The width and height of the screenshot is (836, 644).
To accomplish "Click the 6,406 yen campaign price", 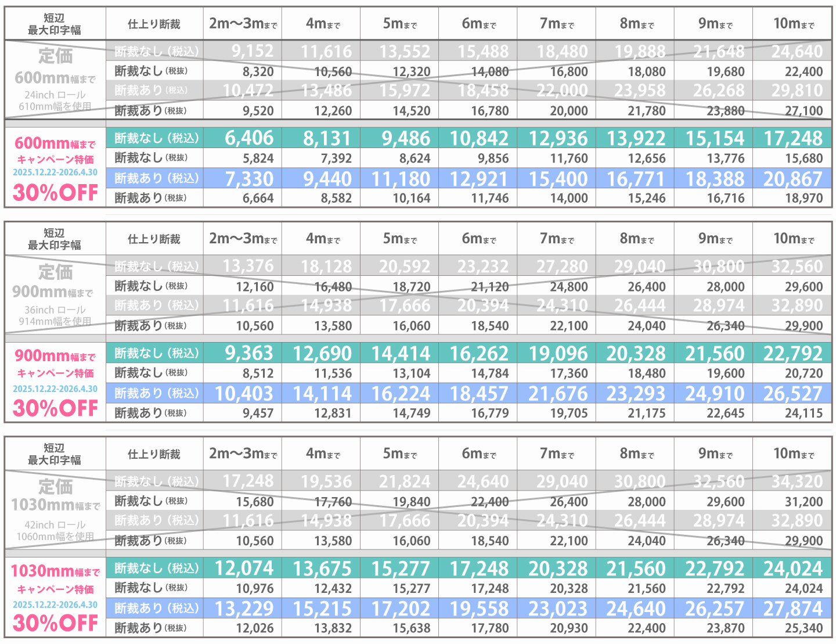I will tap(248, 138).
